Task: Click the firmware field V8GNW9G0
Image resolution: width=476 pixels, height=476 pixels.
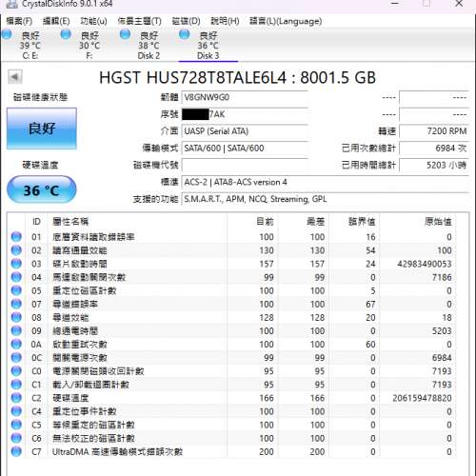Action: pyautogui.click(x=245, y=98)
